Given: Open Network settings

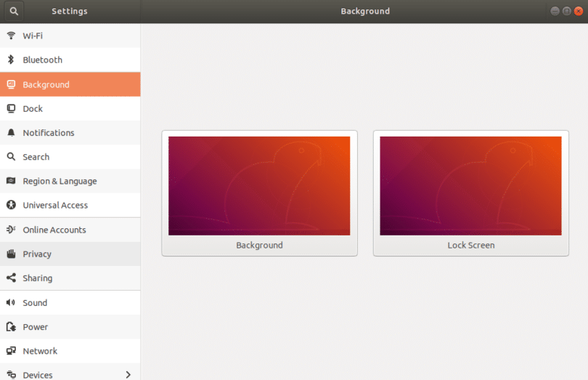Looking at the screenshot, I should 70,351.
